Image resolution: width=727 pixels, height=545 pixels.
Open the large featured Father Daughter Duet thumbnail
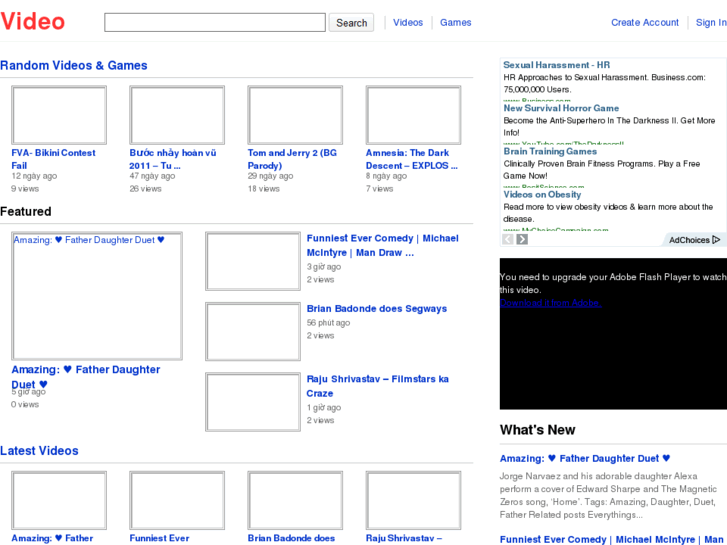point(97,297)
